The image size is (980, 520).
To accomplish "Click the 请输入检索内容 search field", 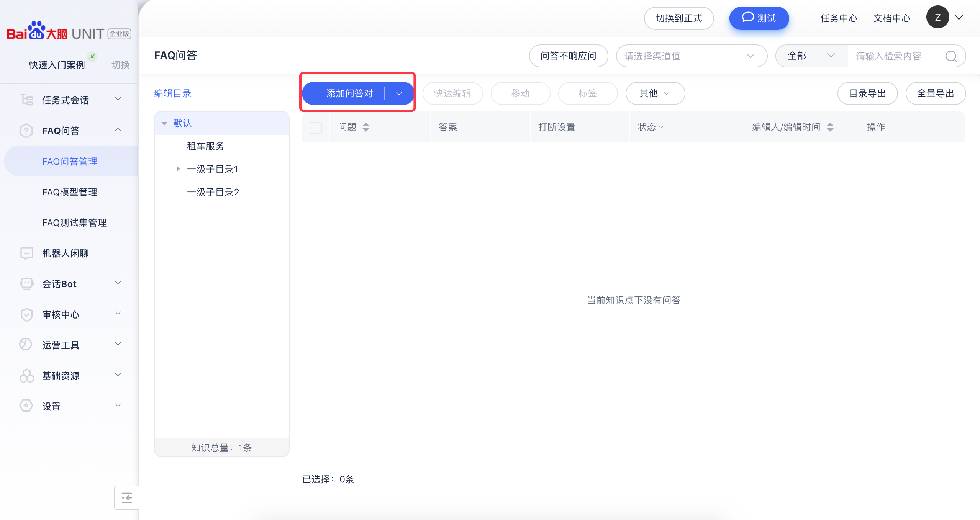I will coord(893,56).
